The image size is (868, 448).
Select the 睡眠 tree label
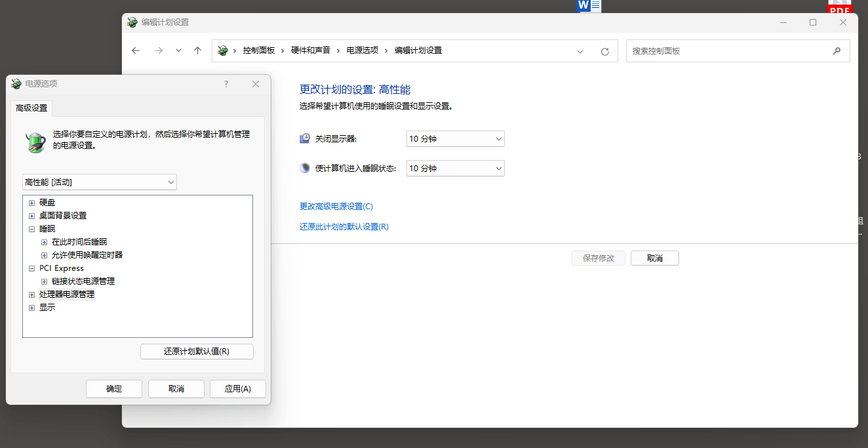point(47,229)
